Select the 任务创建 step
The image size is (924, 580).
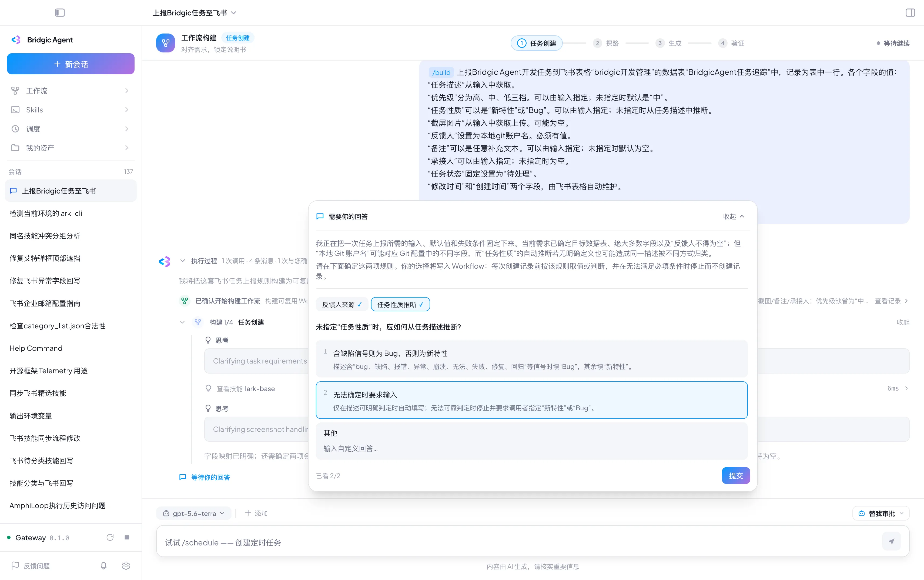click(x=536, y=43)
